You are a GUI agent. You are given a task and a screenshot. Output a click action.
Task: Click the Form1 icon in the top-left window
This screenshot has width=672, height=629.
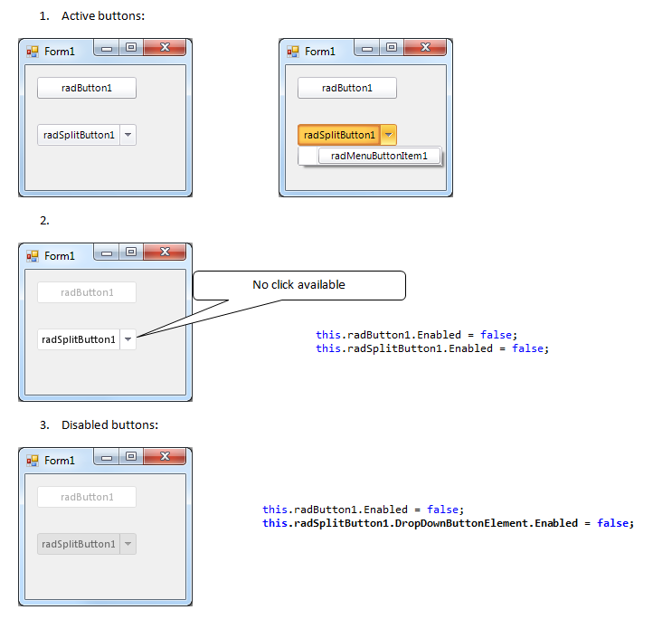33,52
